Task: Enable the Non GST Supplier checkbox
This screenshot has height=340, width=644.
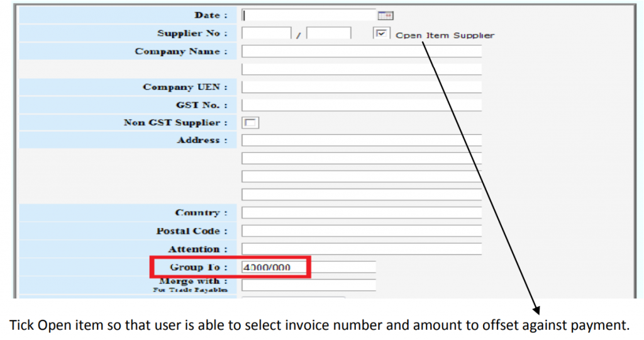Action: pos(251,123)
